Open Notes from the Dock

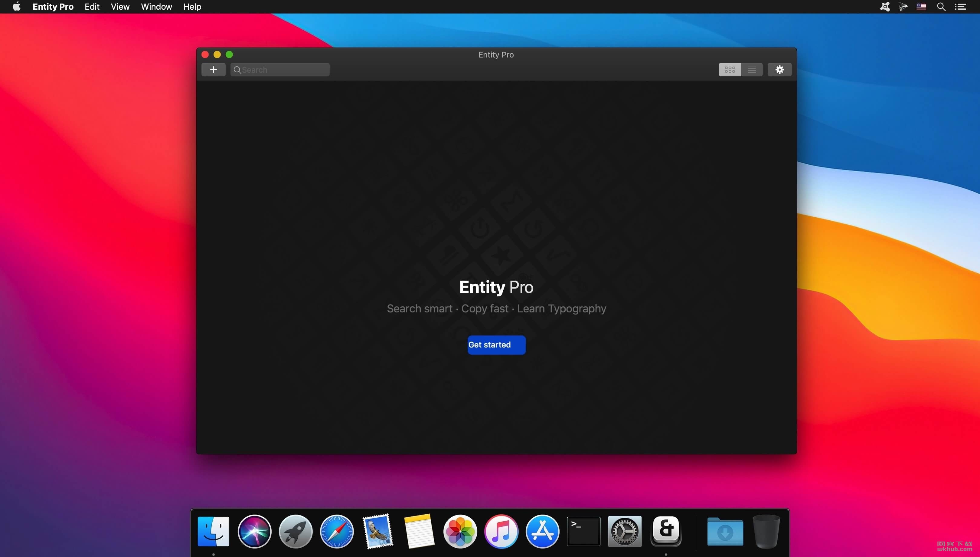(x=419, y=531)
